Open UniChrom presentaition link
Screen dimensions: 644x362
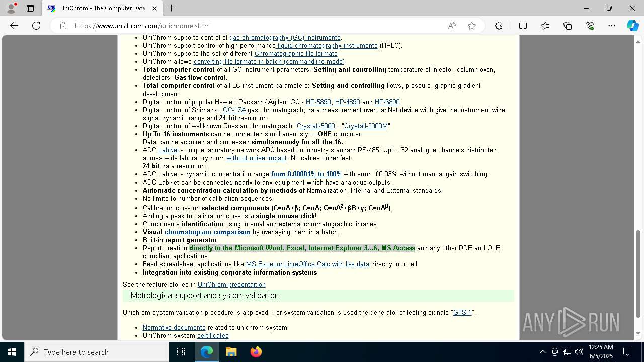pos(231,285)
